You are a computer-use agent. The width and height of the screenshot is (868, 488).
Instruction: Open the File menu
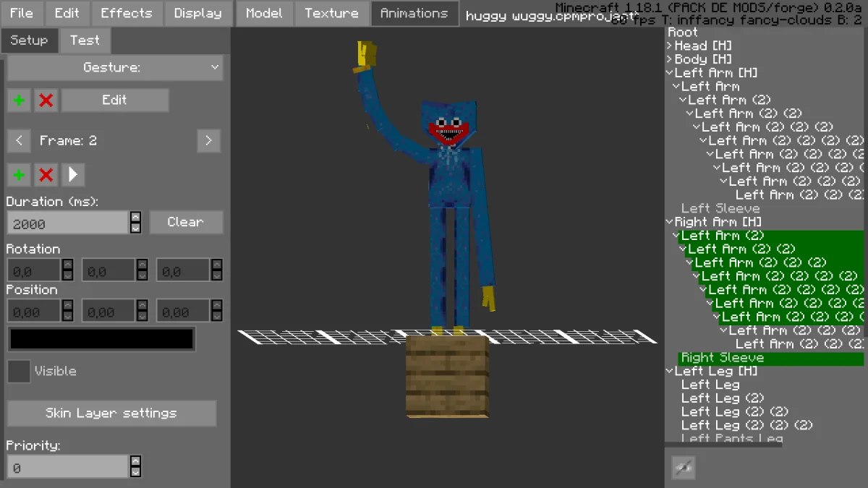click(x=22, y=13)
